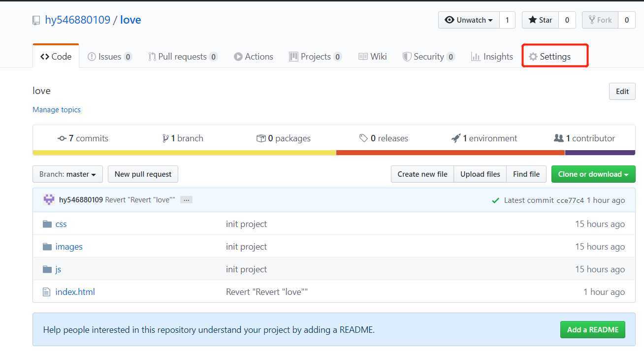The width and height of the screenshot is (644, 353).
Task: Click the stargazers count 0
Action: pos(567,20)
